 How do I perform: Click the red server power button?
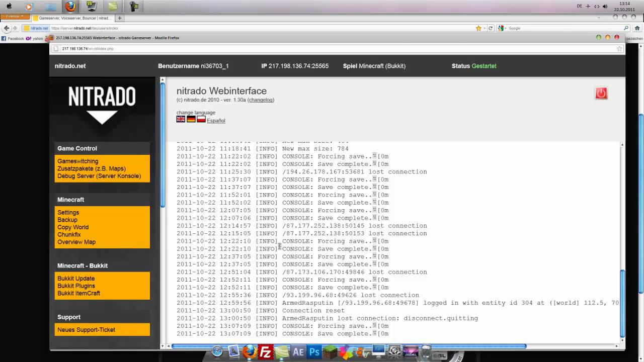601,93
